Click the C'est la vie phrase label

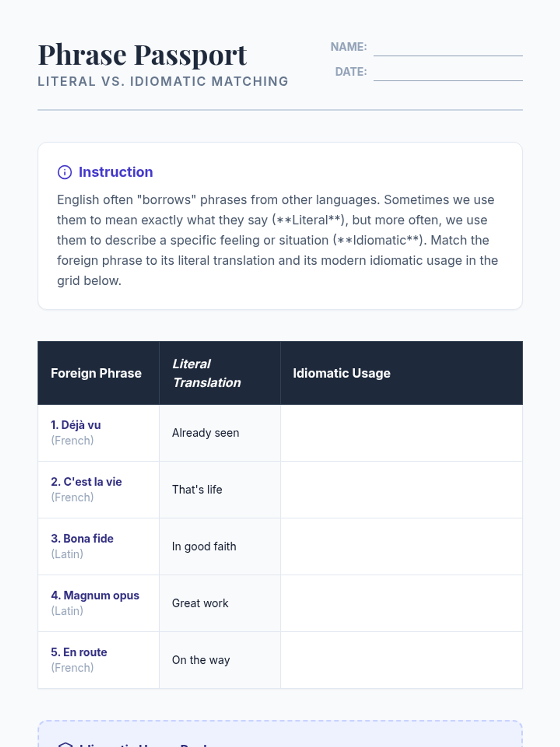(86, 482)
